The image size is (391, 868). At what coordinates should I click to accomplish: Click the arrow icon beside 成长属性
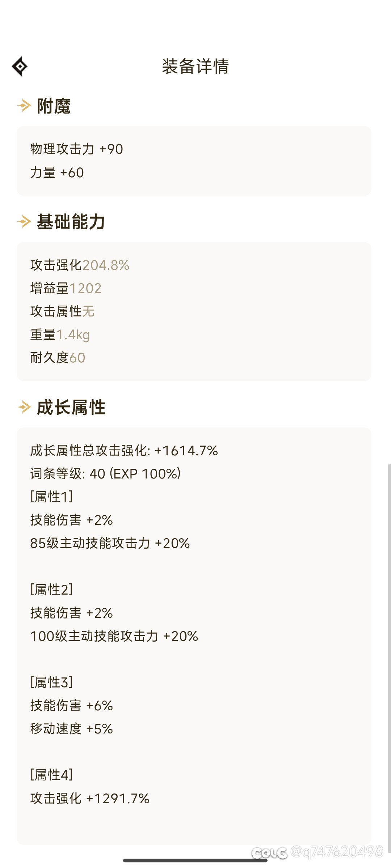click(24, 407)
